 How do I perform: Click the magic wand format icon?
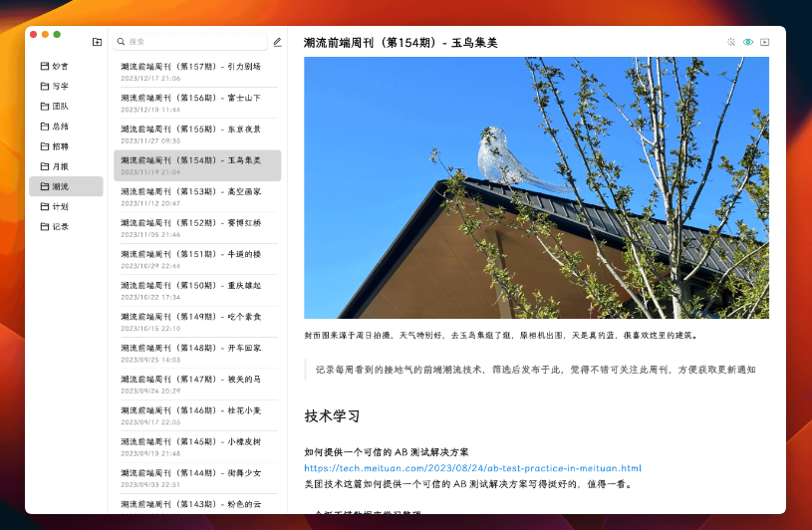tap(730, 42)
